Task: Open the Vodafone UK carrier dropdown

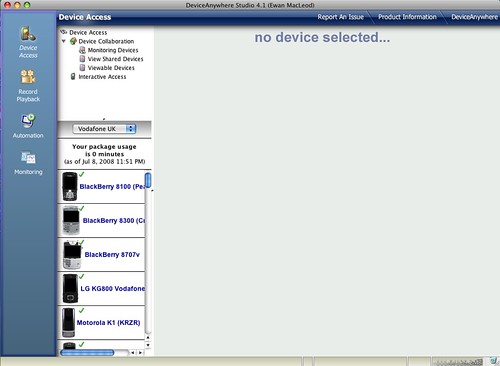Action: pyautogui.click(x=104, y=129)
